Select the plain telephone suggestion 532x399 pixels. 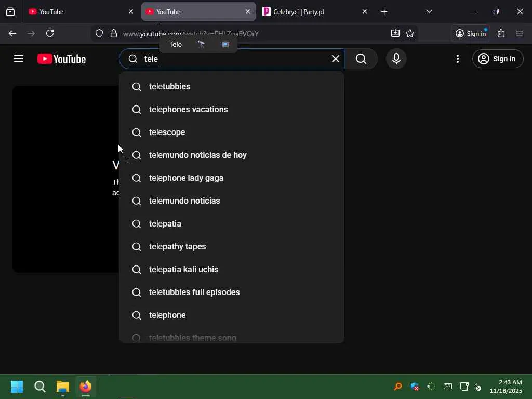coord(231,315)
